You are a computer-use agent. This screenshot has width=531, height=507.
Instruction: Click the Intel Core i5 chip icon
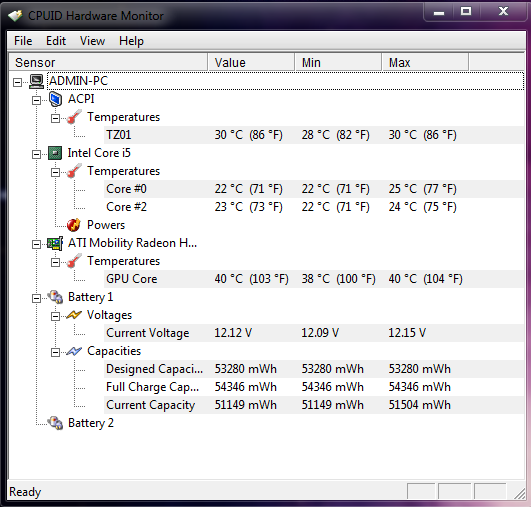tap(55, 153)
